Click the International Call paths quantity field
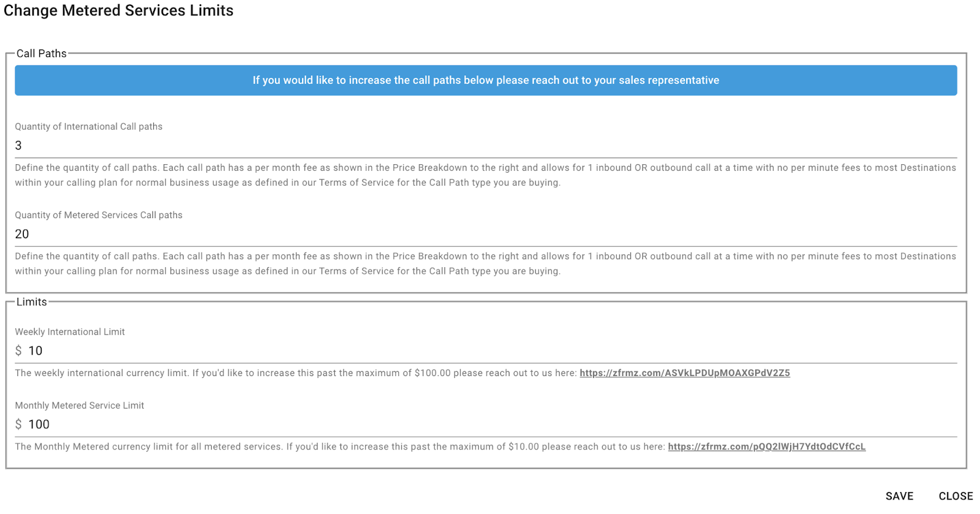This screenshot has width=980, height=514. click(485, 146)
